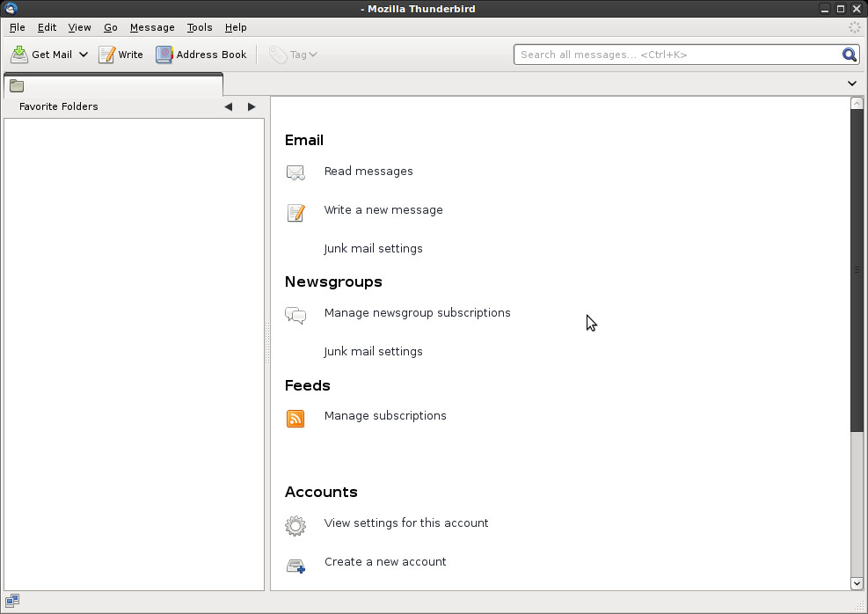Click the Write a new message icon

[295, 213]
